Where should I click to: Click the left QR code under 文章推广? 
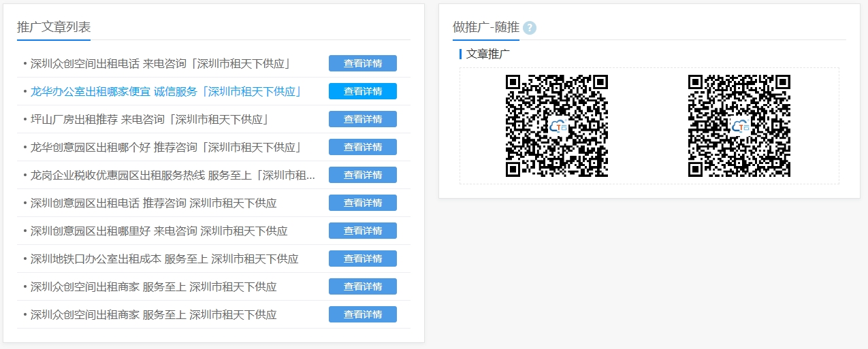click(x=556, y=126)
